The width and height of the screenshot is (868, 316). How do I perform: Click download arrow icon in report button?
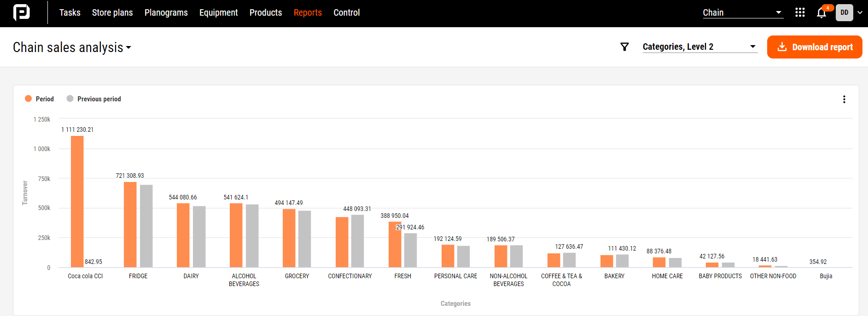[782, 47]
